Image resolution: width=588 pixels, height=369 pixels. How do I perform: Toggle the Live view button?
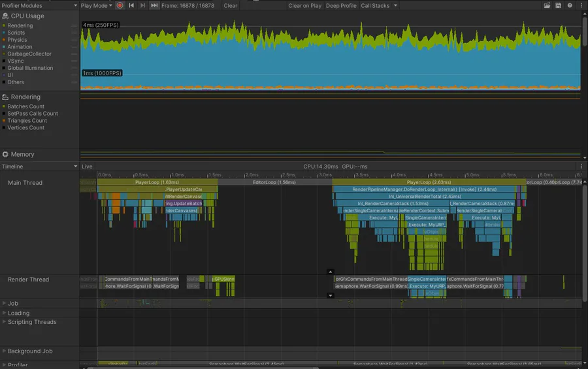pos(87,167)
